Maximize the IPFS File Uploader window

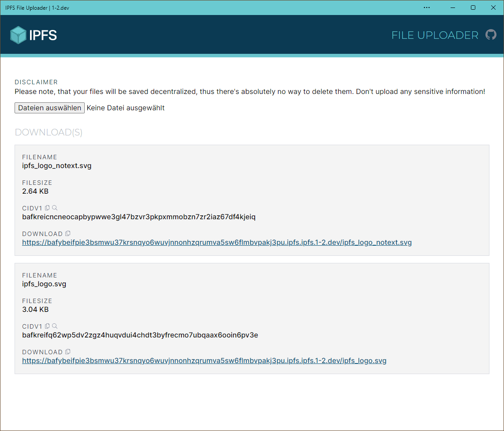tap(473, 7)
